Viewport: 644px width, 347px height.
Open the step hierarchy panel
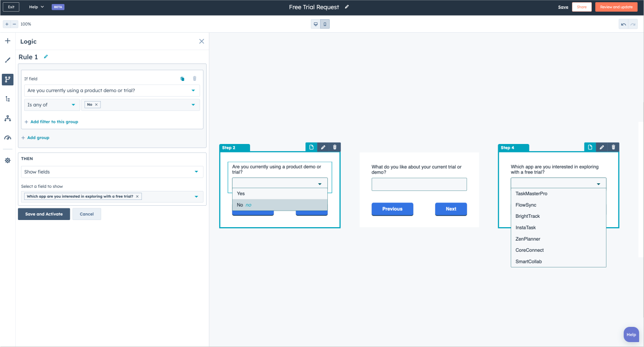(7, 99)
